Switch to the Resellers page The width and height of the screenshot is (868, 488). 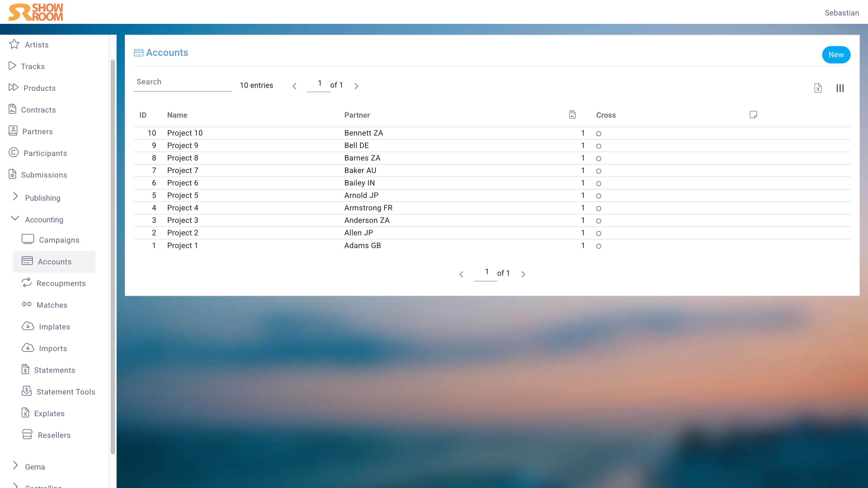point(55,435)
